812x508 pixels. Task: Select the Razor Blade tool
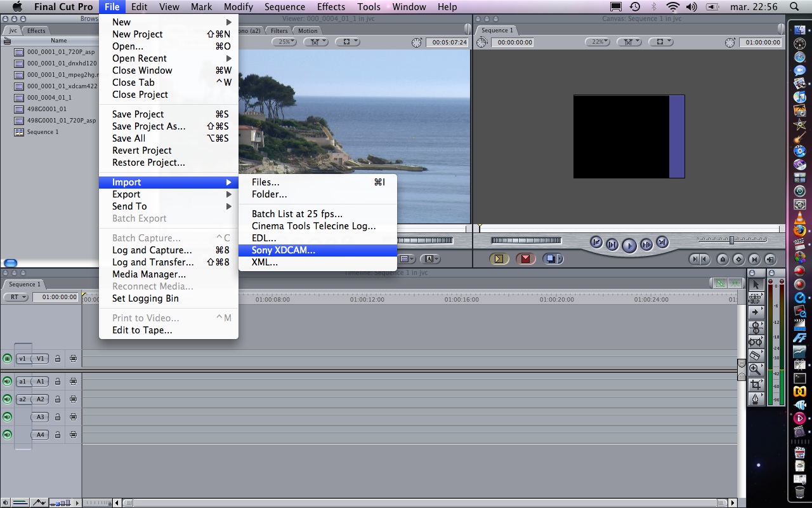(755, 356)
